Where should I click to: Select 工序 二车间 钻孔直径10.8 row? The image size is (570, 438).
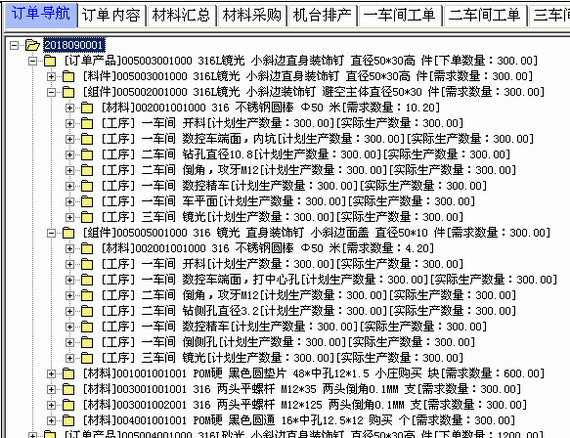305,154
